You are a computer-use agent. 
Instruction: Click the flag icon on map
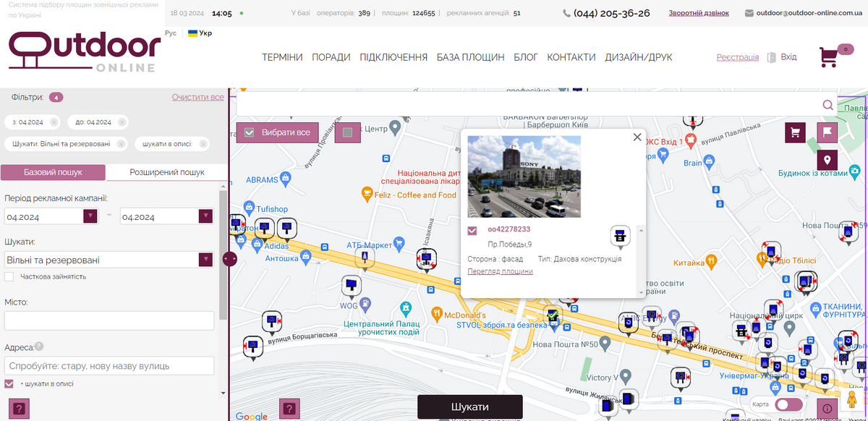coord(827,132)
